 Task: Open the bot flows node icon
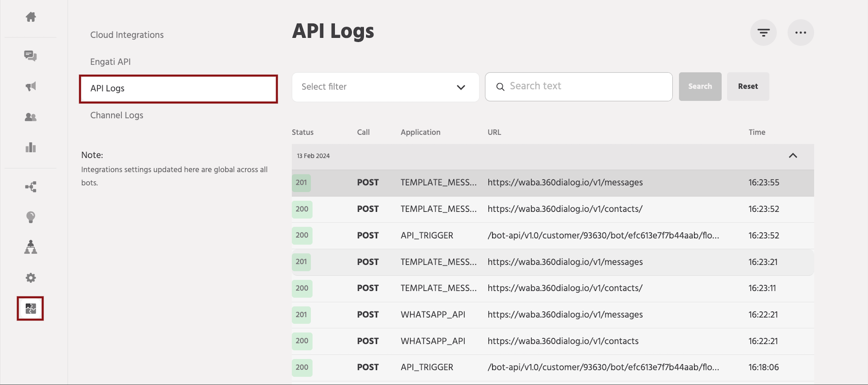(x=30, y=186)
